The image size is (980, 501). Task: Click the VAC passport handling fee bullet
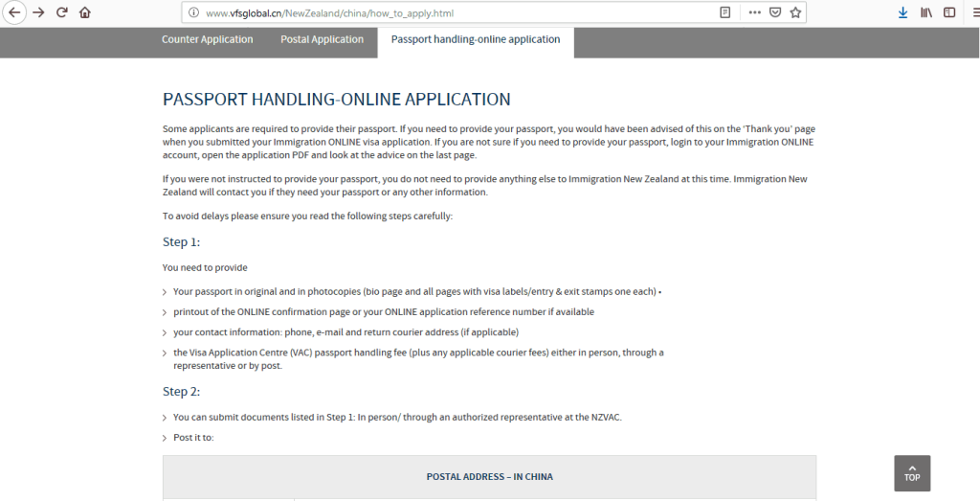tap(418, 359)
